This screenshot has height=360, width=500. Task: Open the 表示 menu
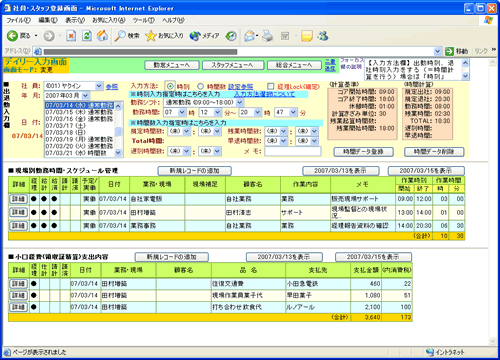coord(75,20)
